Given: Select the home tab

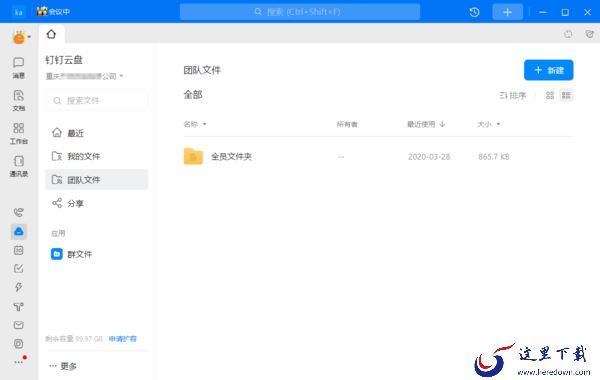Looking at the screenshot, I should pyautogui.click(x=51, y=34).
